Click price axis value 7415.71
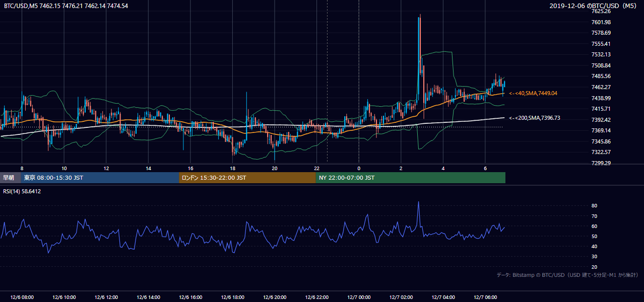 coord(601,109)
